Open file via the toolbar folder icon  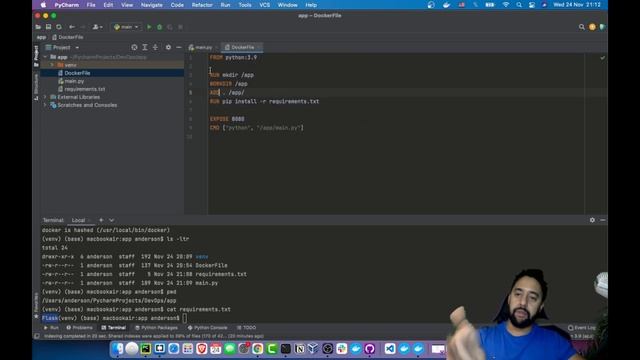(x=38, y=27)
